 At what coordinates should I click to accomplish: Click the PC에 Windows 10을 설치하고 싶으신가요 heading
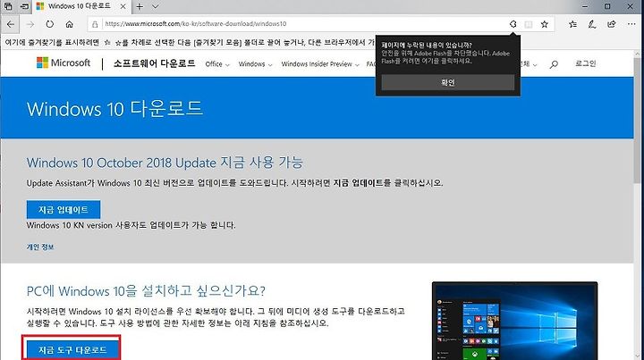pos(146,291)
